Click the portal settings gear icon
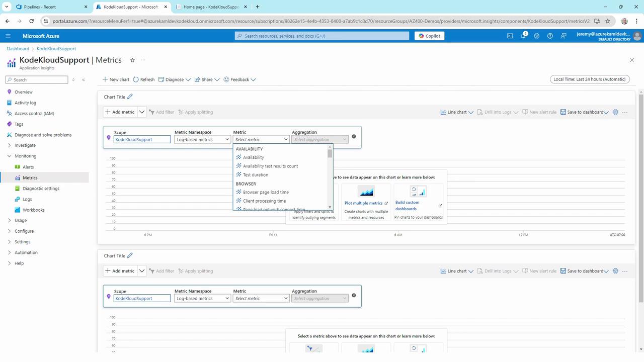The width and height of the screenshot is (644, 362). pos(537,36)
